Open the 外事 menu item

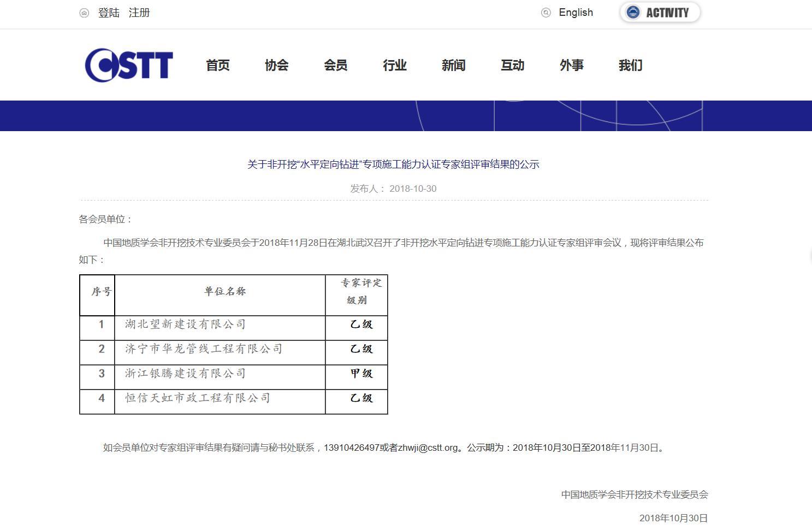pyautogui.click(x=572, y=66)
